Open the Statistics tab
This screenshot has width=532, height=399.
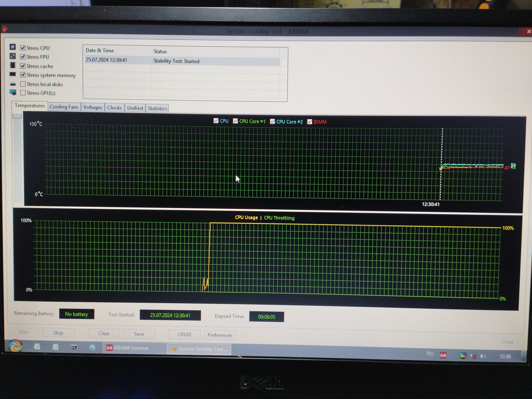point(157,108)
